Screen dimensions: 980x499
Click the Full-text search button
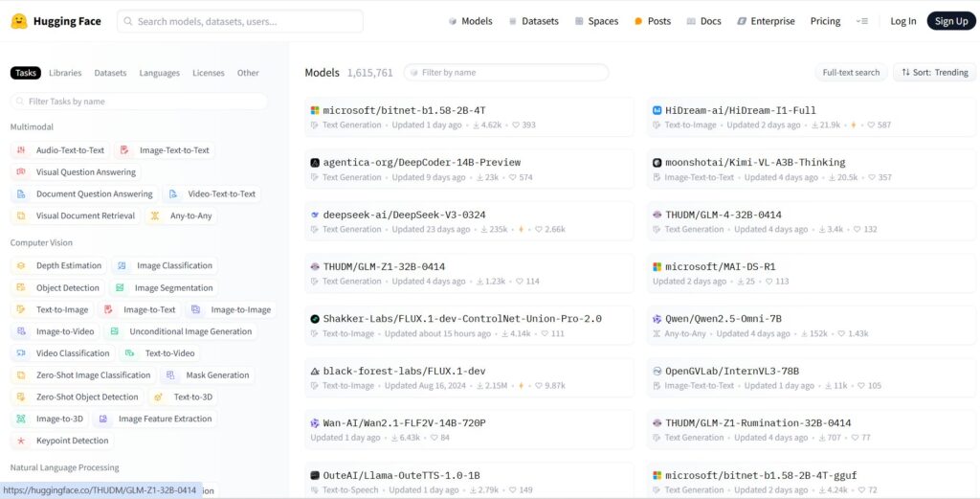click(x=851, y=73)
